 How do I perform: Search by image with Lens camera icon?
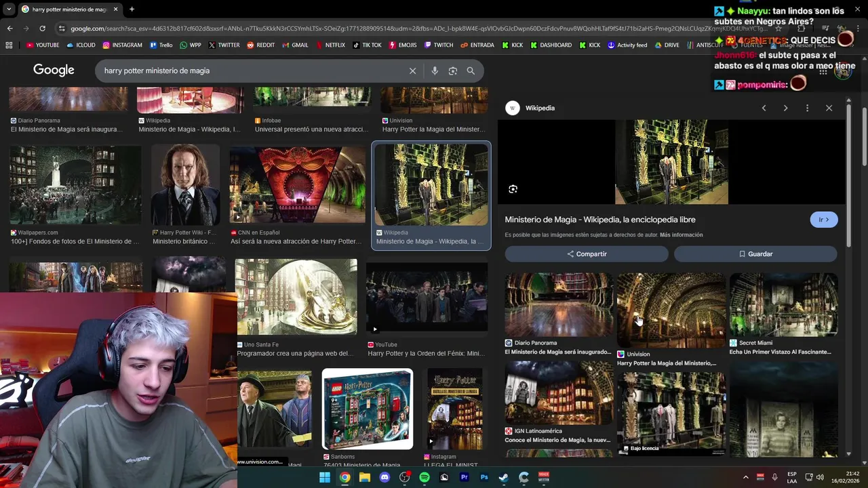click(453, 70)
